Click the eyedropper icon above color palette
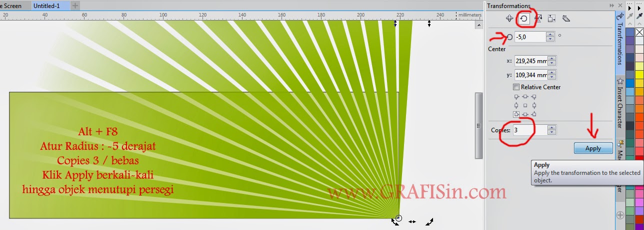The width and height of the screenshot is (644, 230). click(x=639, y=16)
